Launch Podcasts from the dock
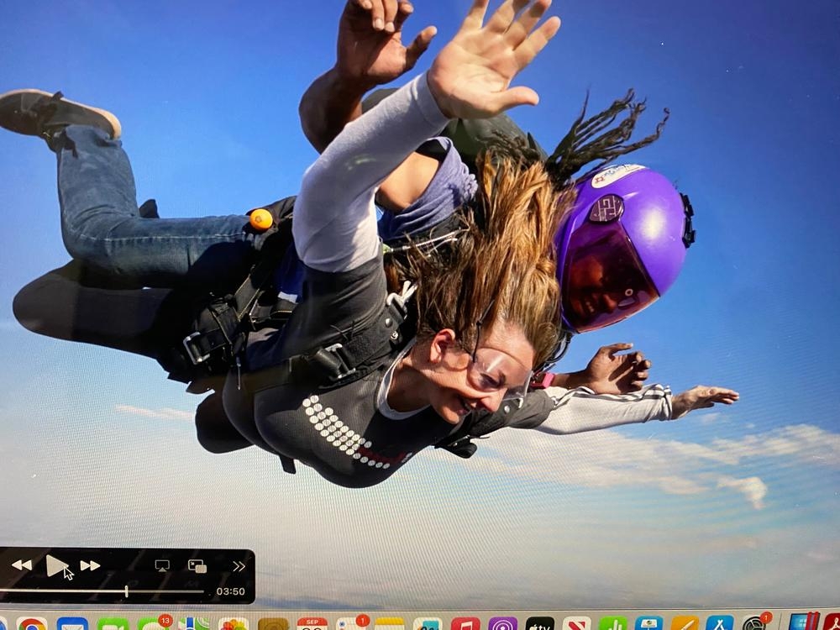 pyautogui.click(x=502, y=624)
